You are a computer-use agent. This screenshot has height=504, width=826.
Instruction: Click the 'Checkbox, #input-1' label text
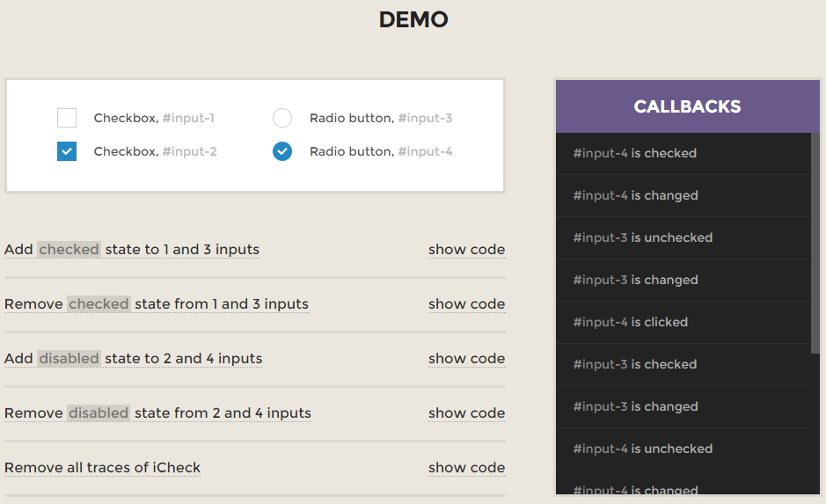pos(154,118)
